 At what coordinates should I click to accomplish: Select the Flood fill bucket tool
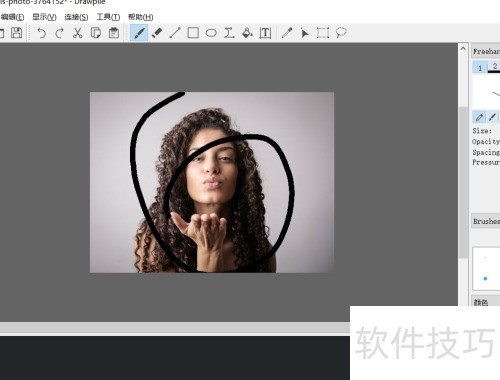click(x=247, y=33)
